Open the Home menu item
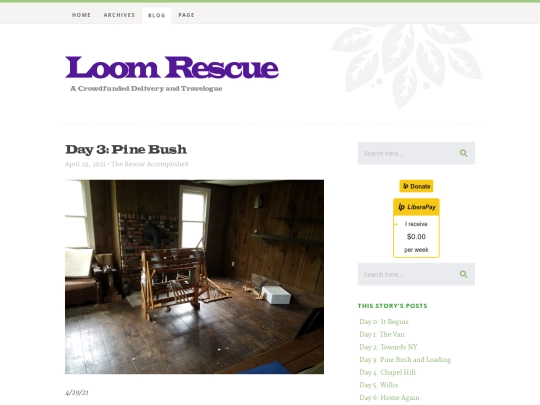 coord(81,15)
